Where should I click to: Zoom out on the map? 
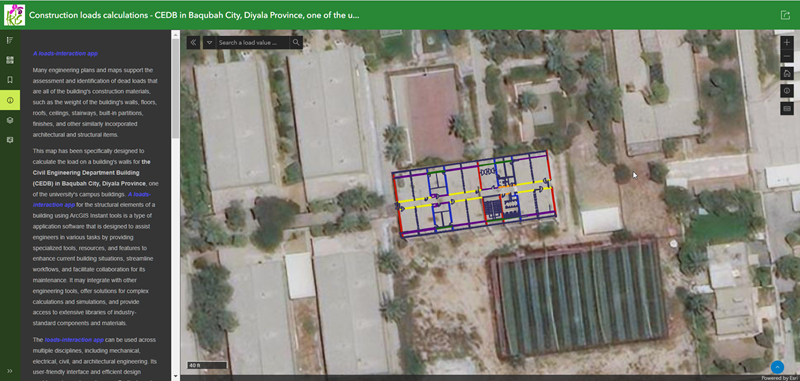coord(787,56)
